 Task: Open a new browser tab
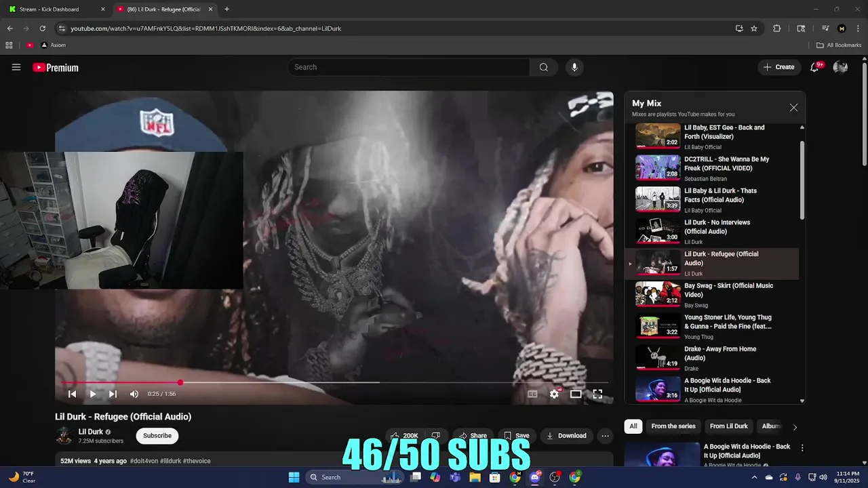coord(226,9)
